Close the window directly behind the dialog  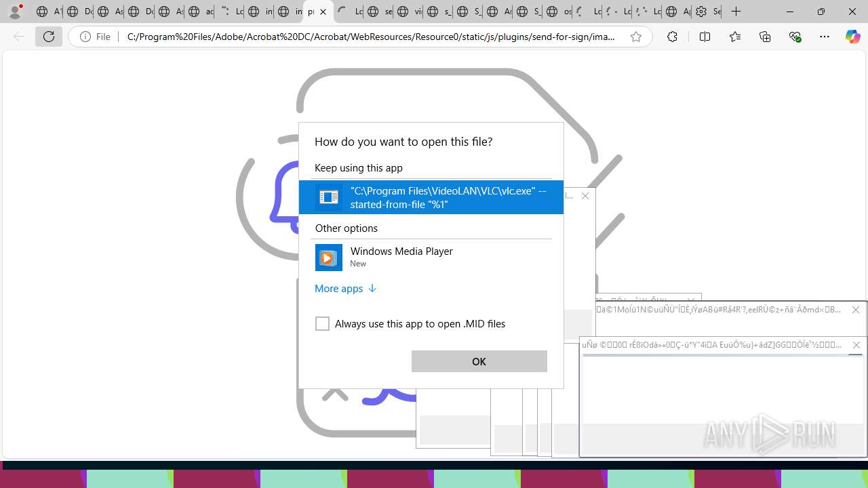(585, 196)
